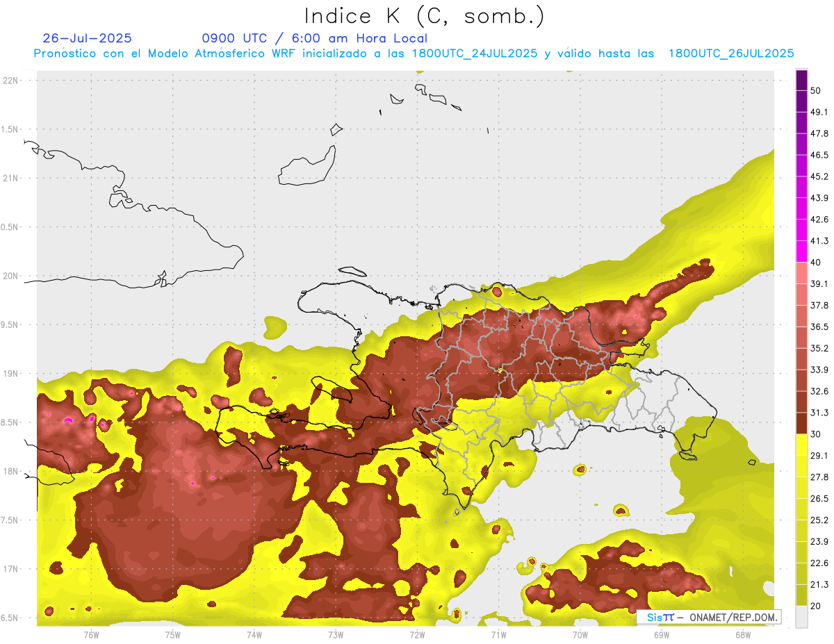Click the '36.5' colorbar value
This screenshot has height=644, width=834.
coord(819,327)
